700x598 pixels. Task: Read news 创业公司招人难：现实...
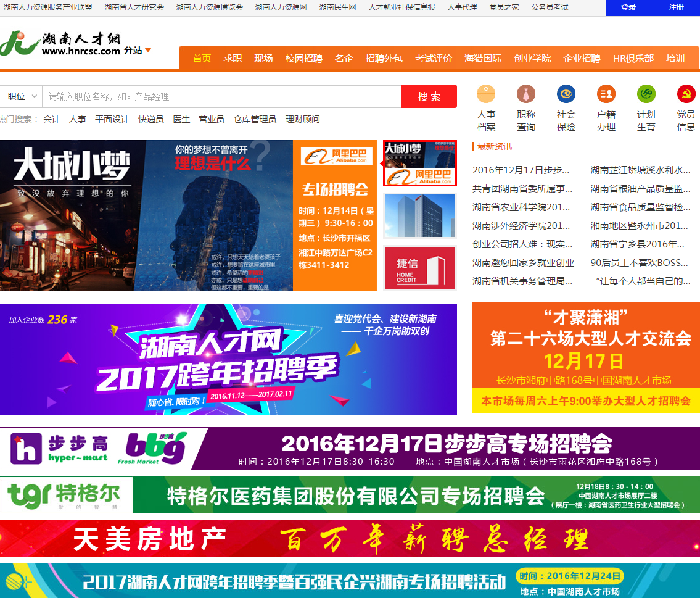click(522, 244)
